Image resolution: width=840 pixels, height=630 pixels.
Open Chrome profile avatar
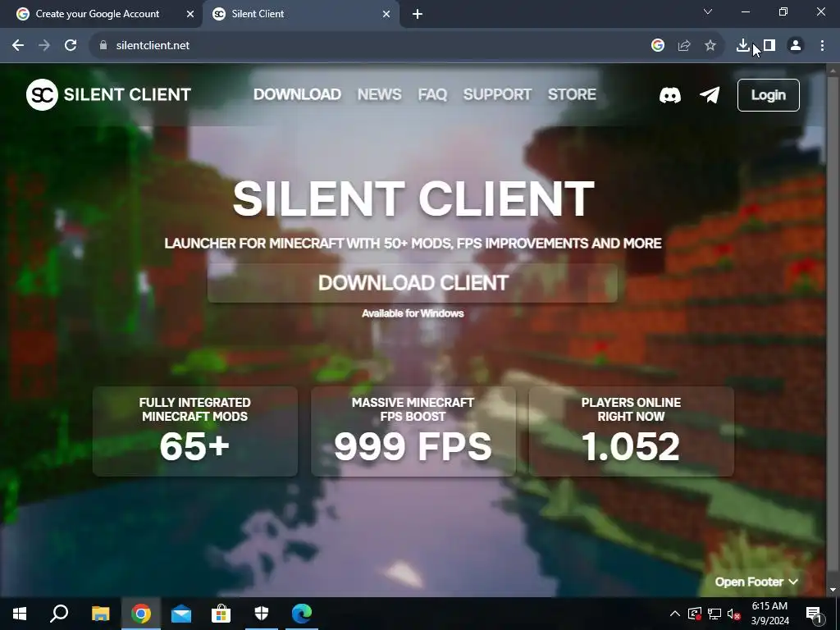[x=796, y=46]
